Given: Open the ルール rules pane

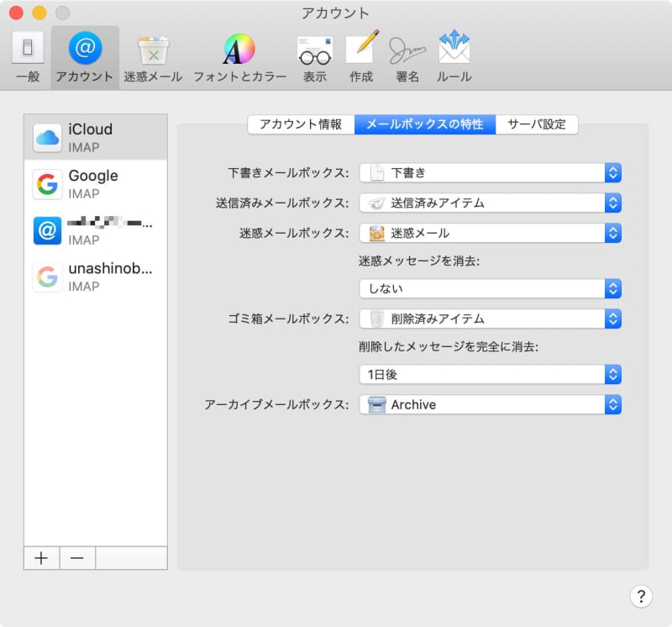Looking at the screenshot, I should [454, 57].
